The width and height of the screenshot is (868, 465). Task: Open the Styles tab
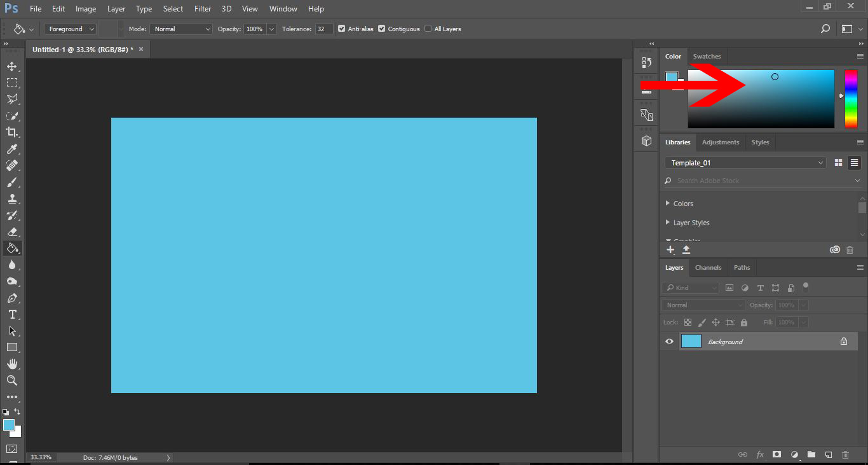pyautogui.click(x=760, y=142)
